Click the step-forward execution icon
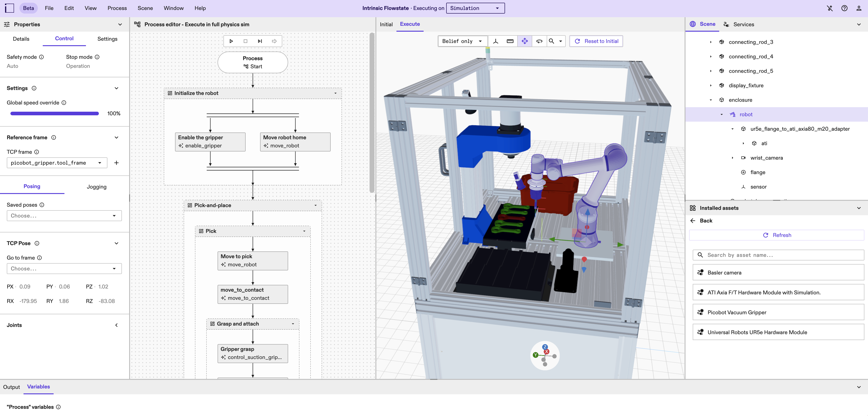This screenshot has width=868, height=416. click(x=260, y=41)
